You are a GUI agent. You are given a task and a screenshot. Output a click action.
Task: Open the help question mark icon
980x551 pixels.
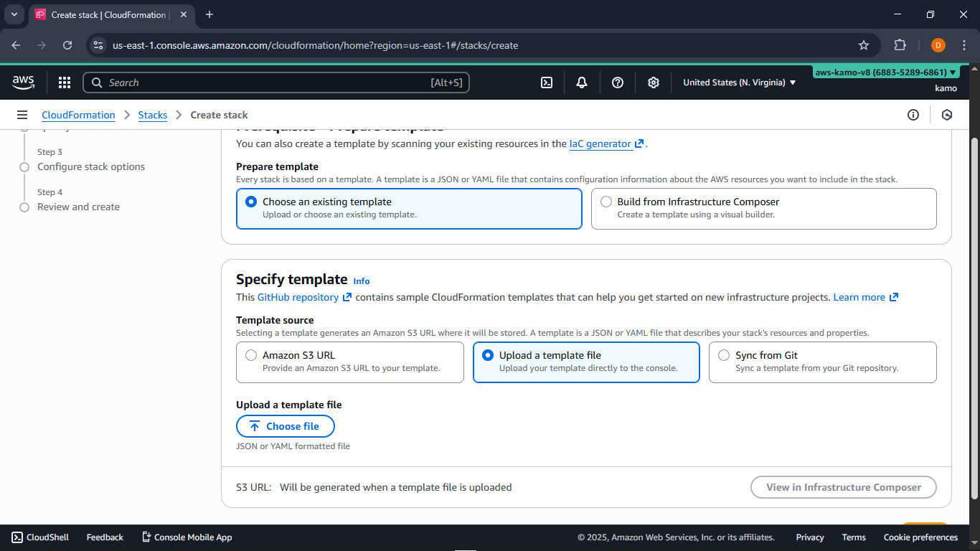click(x=618, y=83)
